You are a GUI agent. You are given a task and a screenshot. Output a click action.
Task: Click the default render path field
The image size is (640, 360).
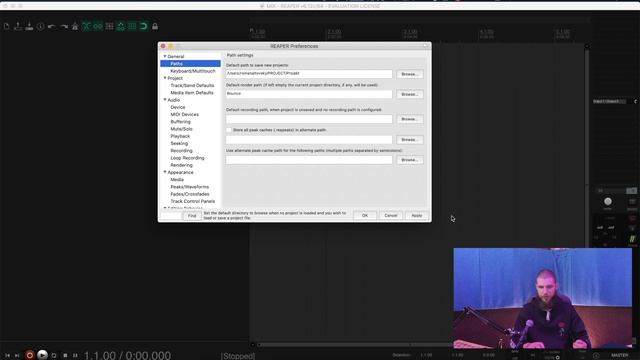click(309, 94)
